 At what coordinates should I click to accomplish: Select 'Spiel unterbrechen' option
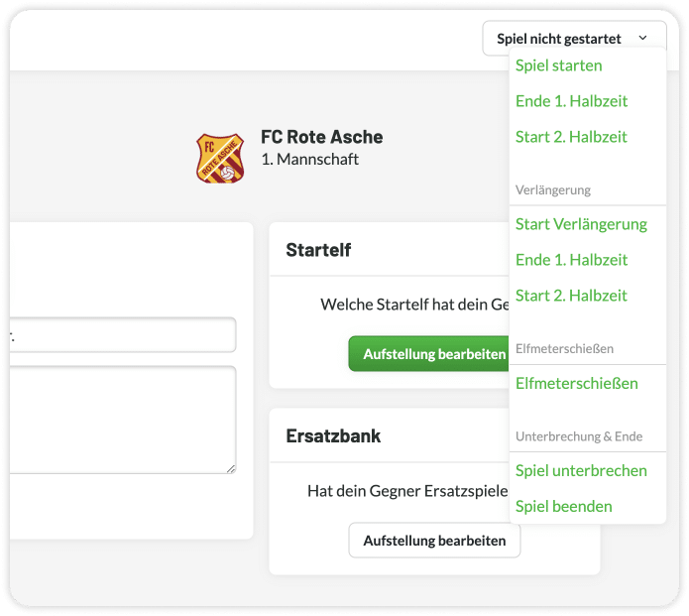[x=581, y=470]
